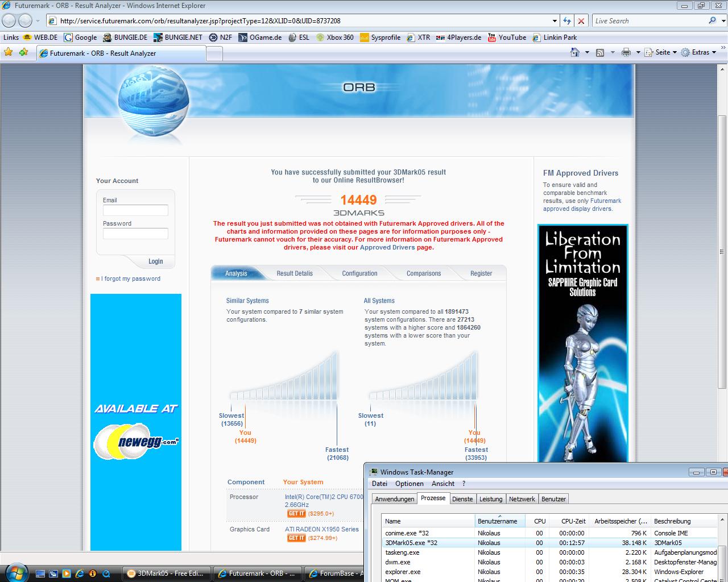Viewport: 728px width, 582px height.
Task: Stop loading with the red X icon
Action: [x=581, y=21]
